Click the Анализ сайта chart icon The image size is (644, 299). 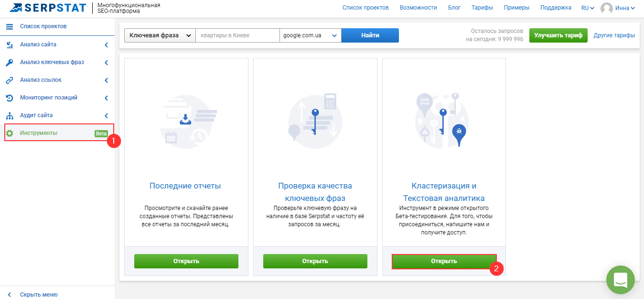pos(10,45)
